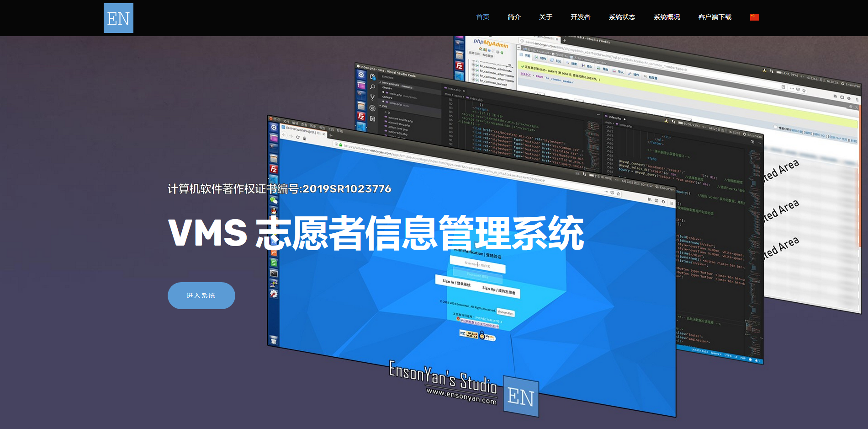Select 关于 in the top navigation
This screenshot has width=868, height=429.
tap(545, 17)
